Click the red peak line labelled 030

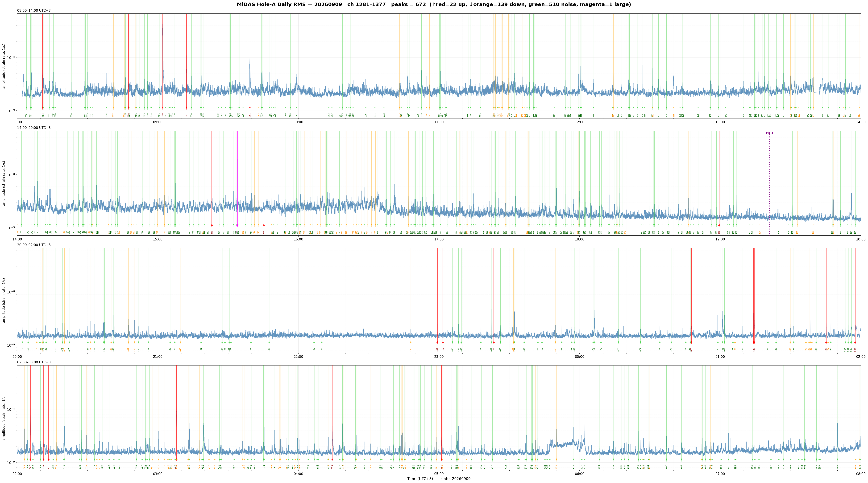(163, 61)
